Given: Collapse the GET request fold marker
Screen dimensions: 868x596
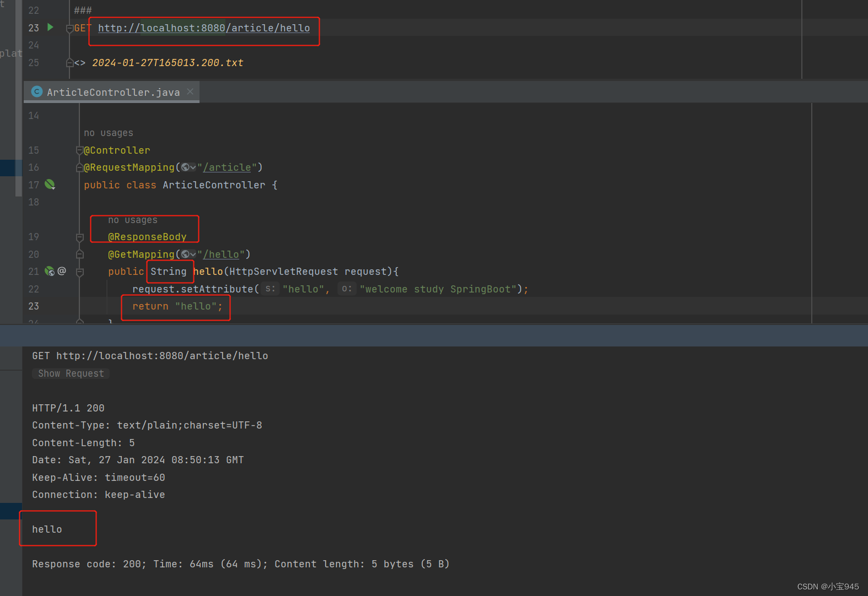Looking at the screenshot, I should coord(69,28).
